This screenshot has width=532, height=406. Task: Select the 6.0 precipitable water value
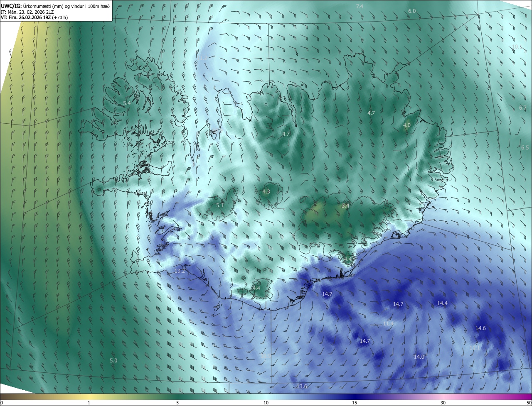[412, 11]
